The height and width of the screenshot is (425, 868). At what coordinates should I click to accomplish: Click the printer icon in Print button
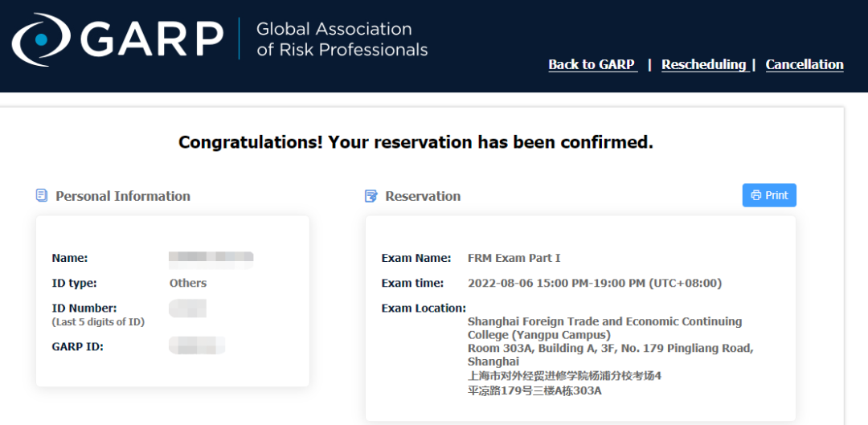[755, 195]
